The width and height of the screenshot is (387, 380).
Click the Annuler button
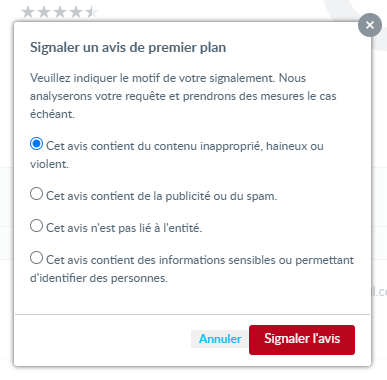coord(220,339)
